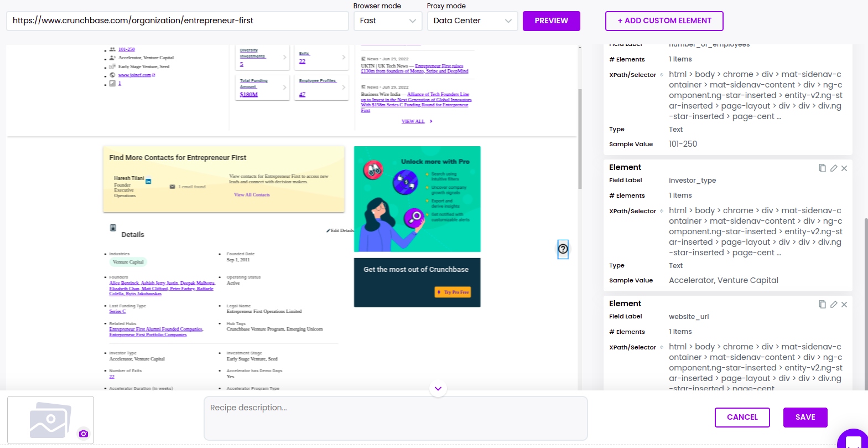This screenshot has width=868, height=448.
Task: Expand the Employee Profiles card chevron
Action: 344,87
